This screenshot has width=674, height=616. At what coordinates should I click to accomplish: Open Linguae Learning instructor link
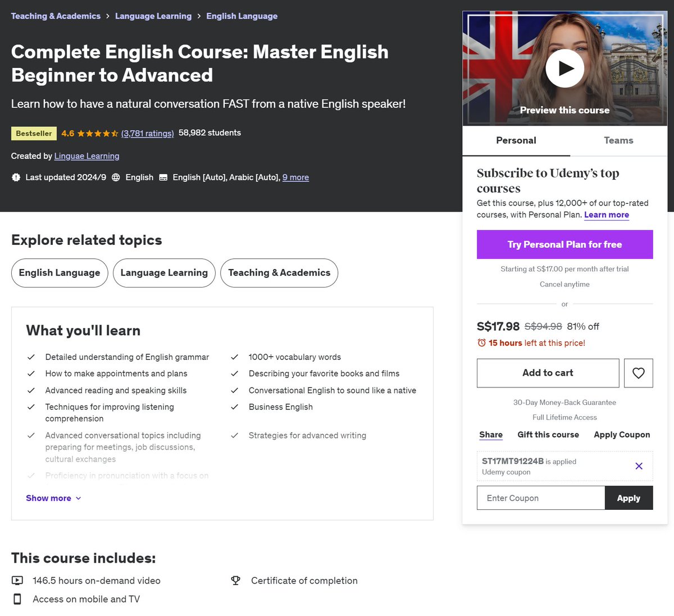pos(86,156)
